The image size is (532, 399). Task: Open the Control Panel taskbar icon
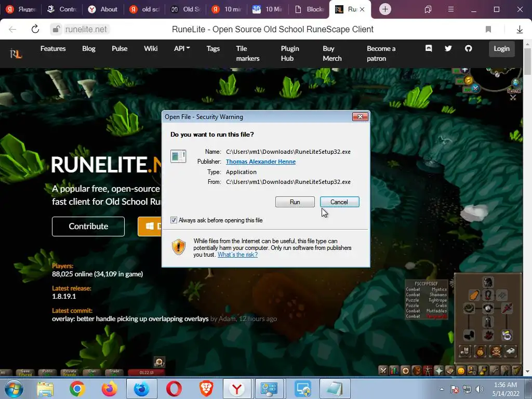click(x=270, y=389)
